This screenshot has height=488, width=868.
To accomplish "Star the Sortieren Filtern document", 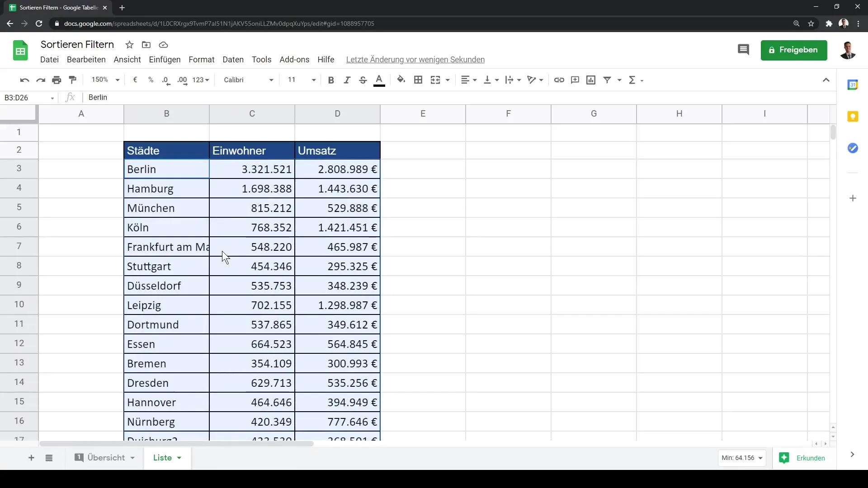I will coord(130,45).
